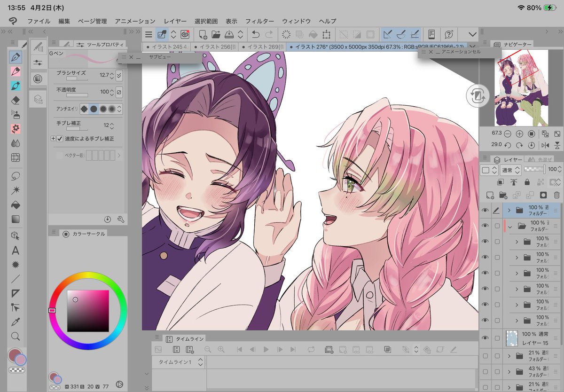Play the animation in timeline
The height and width of the screenshot is (392, 564).
pyautogui.click(x=266, y=350)
